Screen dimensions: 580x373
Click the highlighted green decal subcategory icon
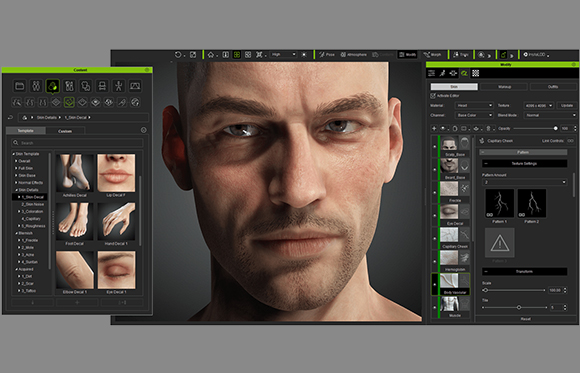pos(69,102)
